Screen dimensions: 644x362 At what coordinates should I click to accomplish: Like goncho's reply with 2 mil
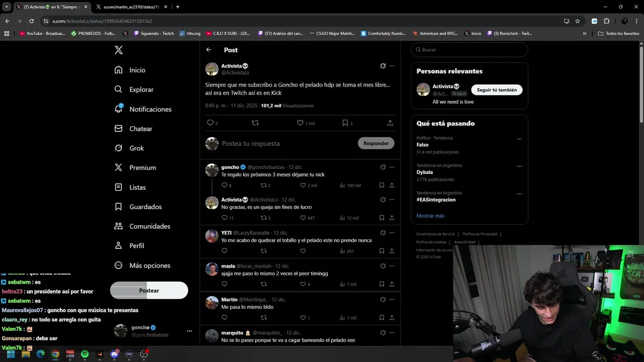point(308,186)
